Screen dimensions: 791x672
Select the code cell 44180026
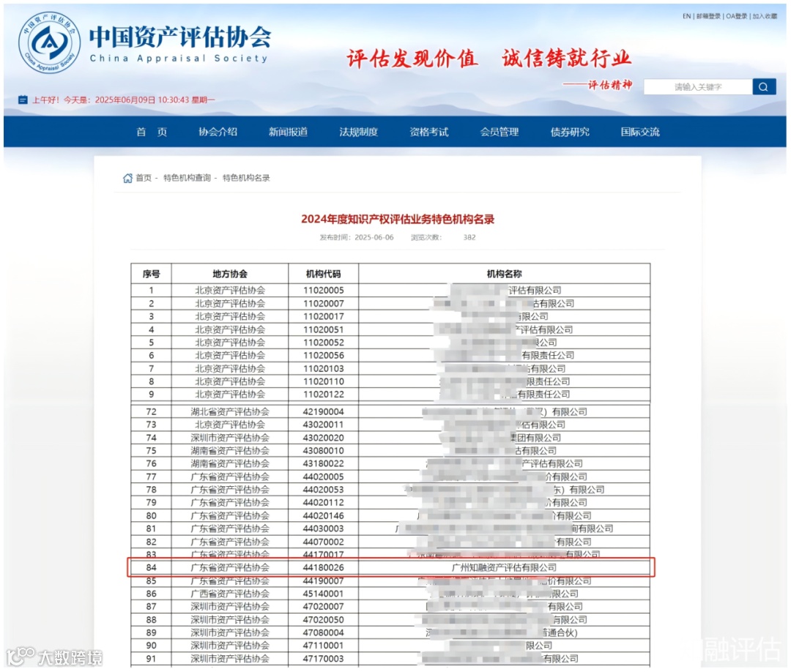(x=324, y=567)
